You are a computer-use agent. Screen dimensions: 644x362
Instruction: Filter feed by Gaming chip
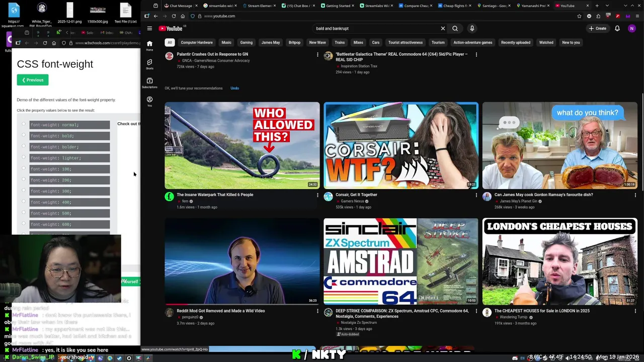click(246, 42)
